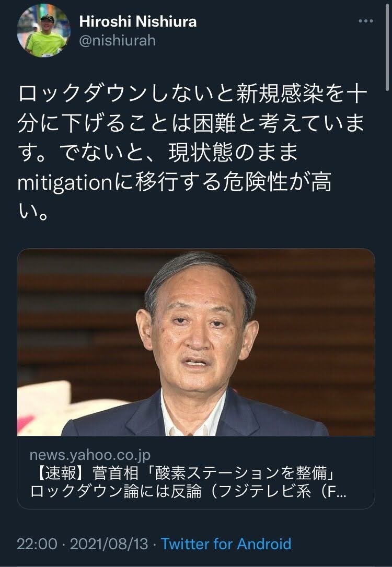Open Hiroshi Nishiura's profile picture
Viewport: 392px width, 567px height.
coord(44,31)
